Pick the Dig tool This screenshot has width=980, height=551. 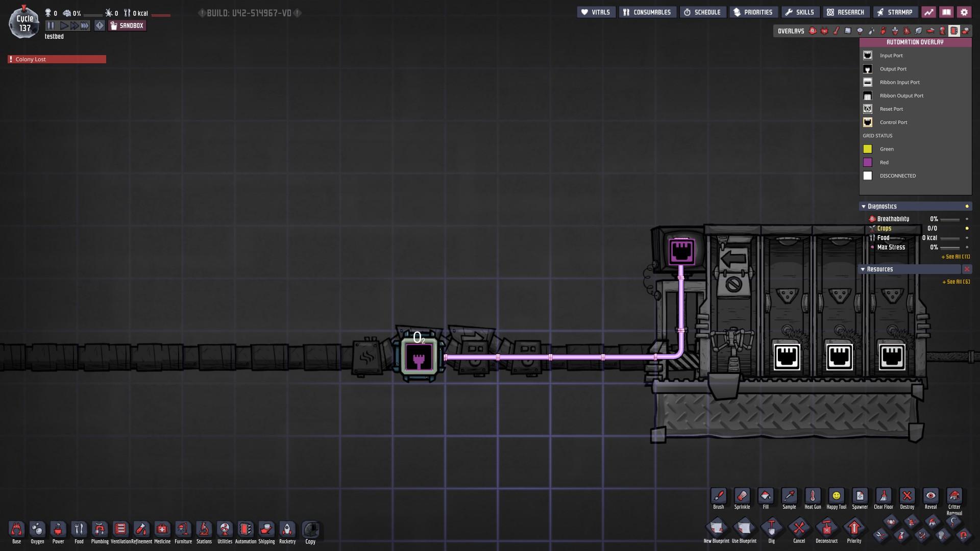[x=771, y=528]
